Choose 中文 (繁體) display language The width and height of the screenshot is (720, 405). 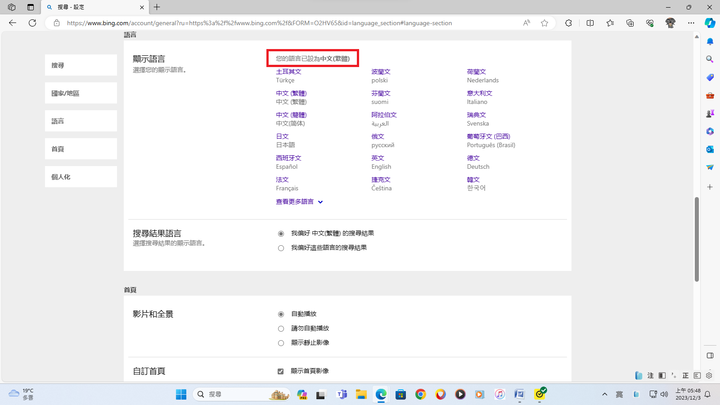click(291, 93)
